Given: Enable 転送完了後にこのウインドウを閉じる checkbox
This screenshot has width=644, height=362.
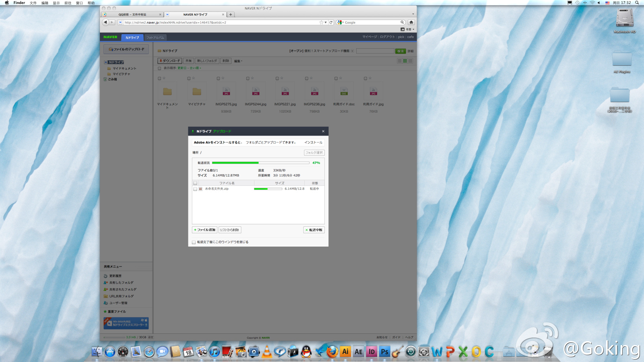Looking at the screenshot, I should tap(194, 242).
